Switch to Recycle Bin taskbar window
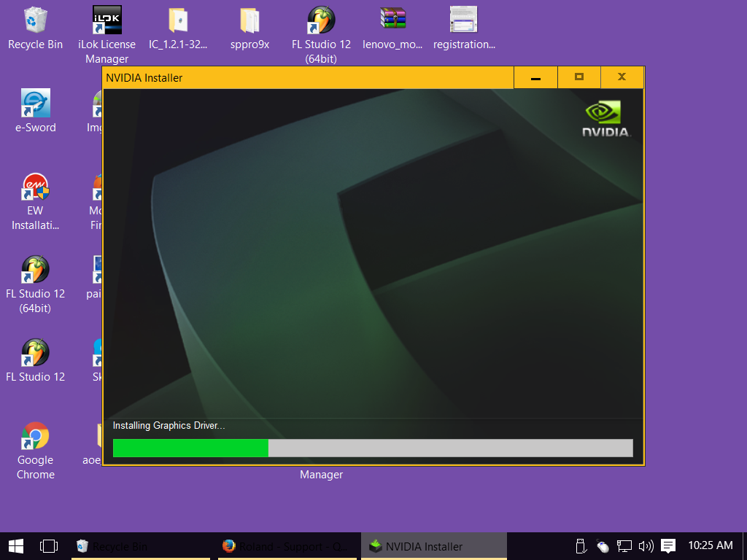747x560 pixels. [141, 546]
